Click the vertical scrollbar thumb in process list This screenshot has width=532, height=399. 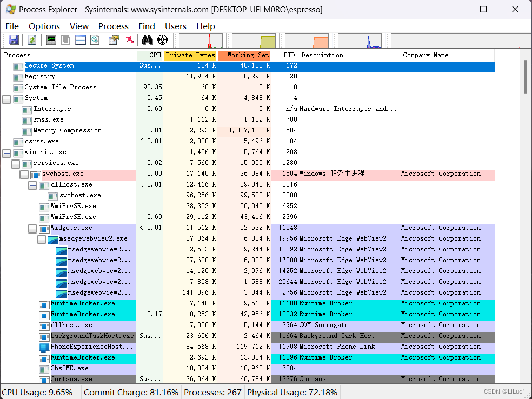click(526, 76)
